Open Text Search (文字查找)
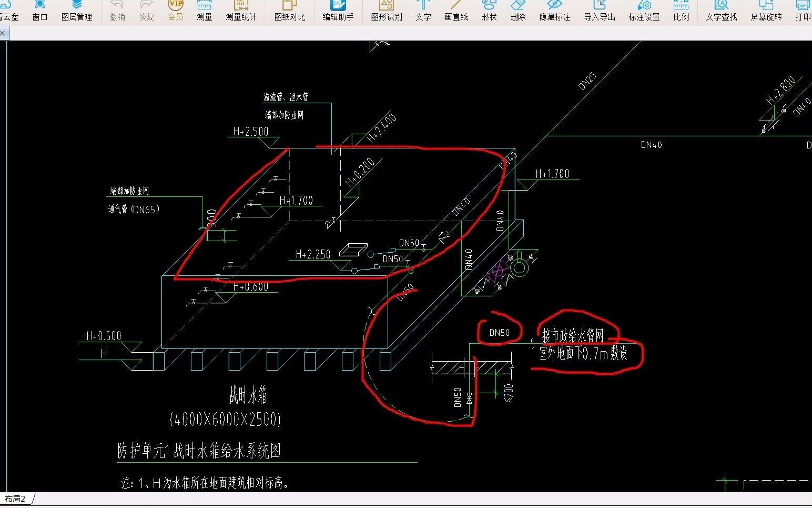This screenshot has width=812, height=508. (722, 11)
